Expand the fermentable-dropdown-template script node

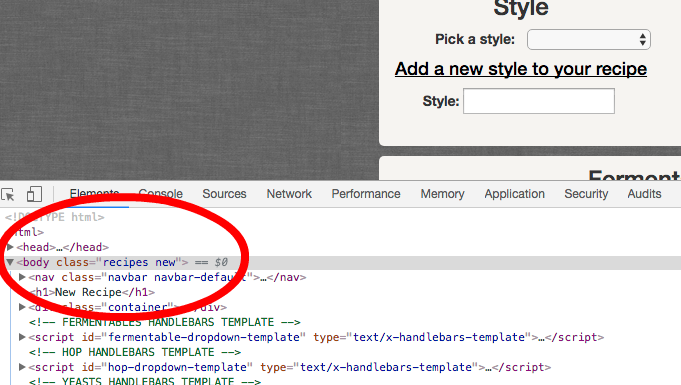[22, 337]
